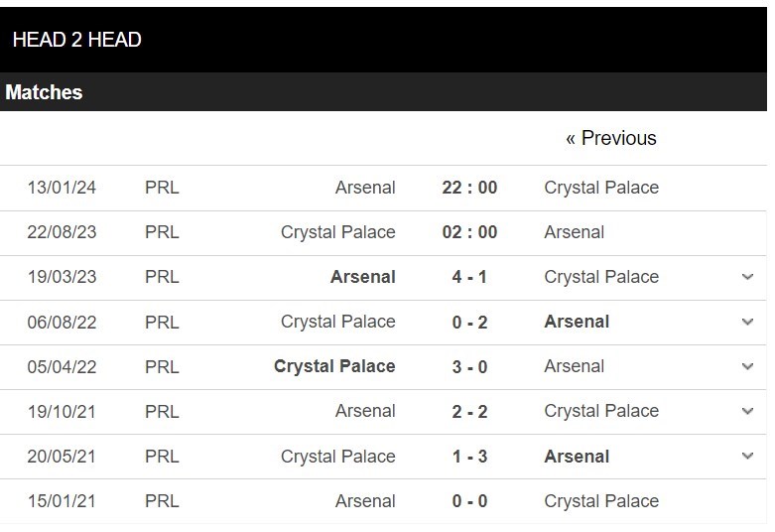Screen dimensions: 775x532
Task: Select Arsenal home team in 13/01/24 row
Action: (x=365, y=188)
